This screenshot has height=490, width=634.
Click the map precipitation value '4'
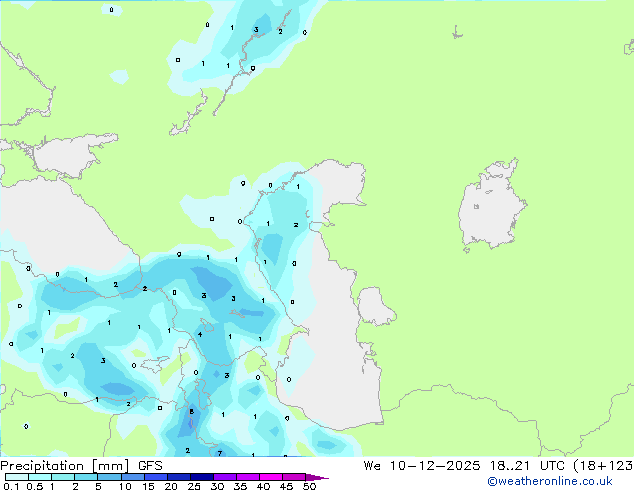coord(200,334)
